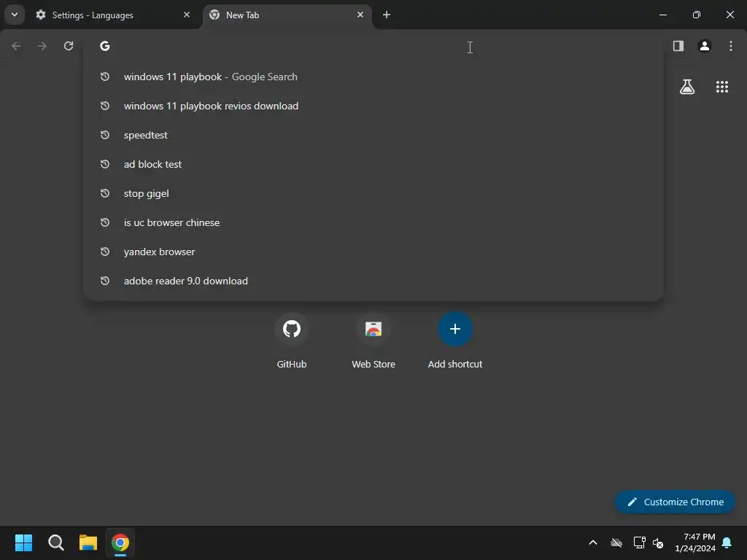Pick the 'stop gigel' suggestion
This screenshot has width=747, height=560.
point(373,193)
